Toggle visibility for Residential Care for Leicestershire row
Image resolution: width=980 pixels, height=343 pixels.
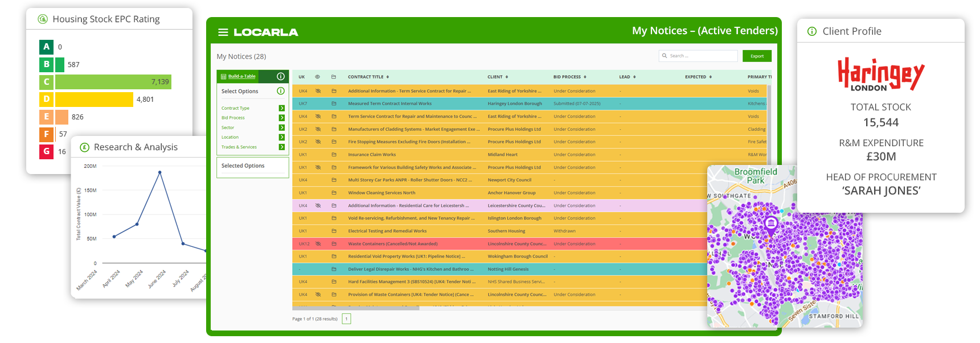[318, 205]
